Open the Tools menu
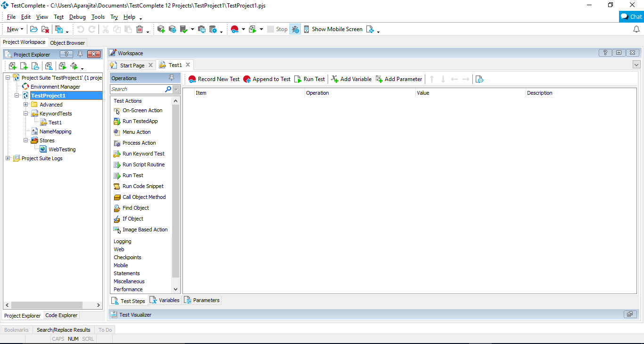The image size is (644, 344). pos(98,17)
